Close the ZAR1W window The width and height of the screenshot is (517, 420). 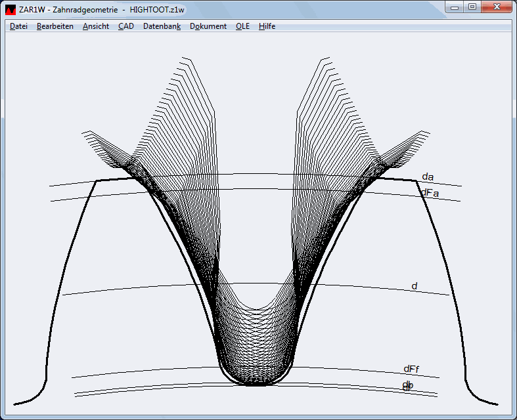pos(496,7)
